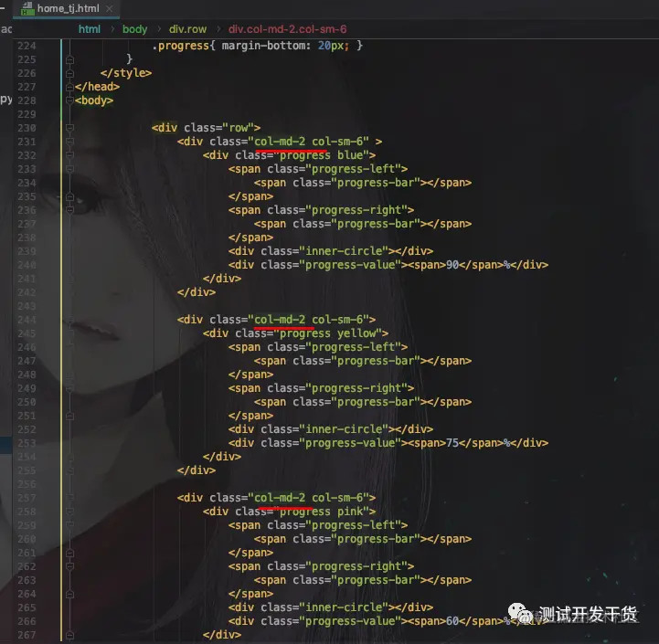This screenshot has height=644, width=659.
Task: Select the html breadcrumb
Action: 89,29
